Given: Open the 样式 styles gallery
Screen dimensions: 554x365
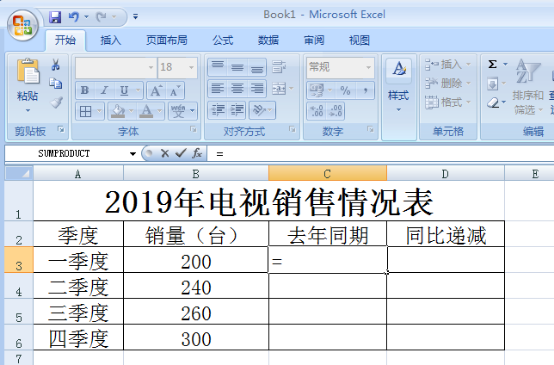Looking at the screenshot, I should click(x=399, y=85).
